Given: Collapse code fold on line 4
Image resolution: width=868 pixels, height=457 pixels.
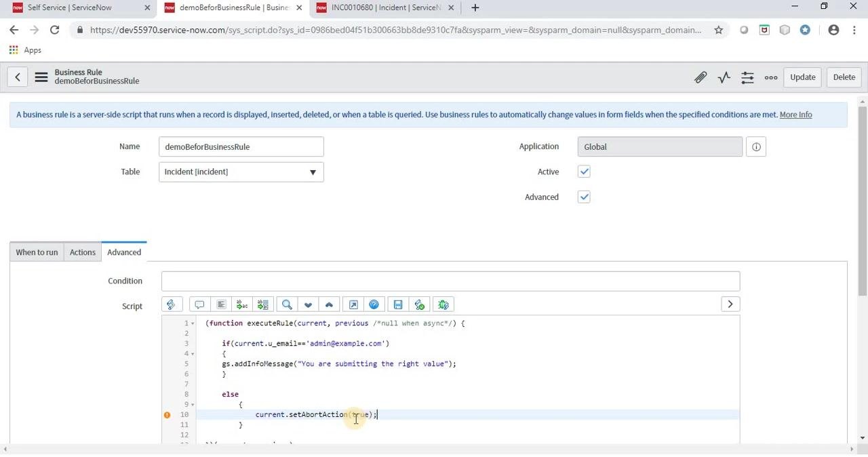Looking at the screenshot, I should pos(193,354).
